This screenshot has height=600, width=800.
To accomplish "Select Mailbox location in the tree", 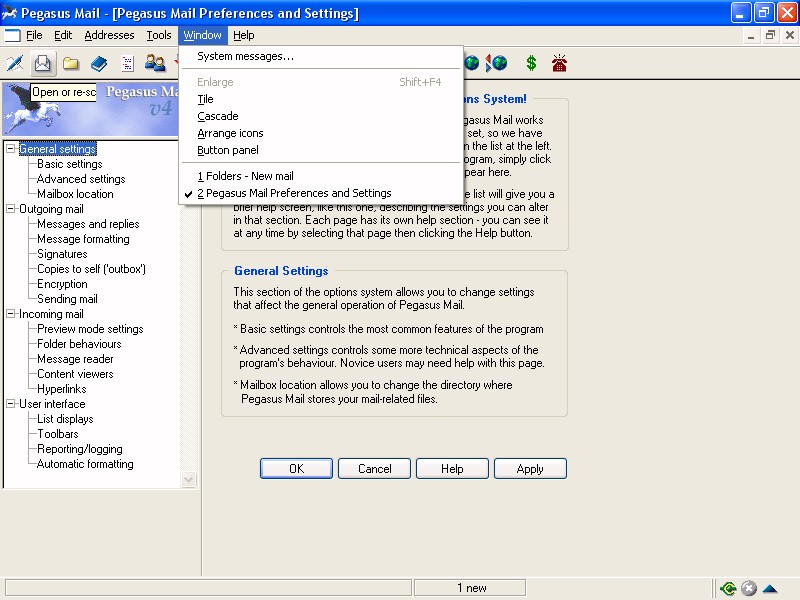I will (76, 194).
